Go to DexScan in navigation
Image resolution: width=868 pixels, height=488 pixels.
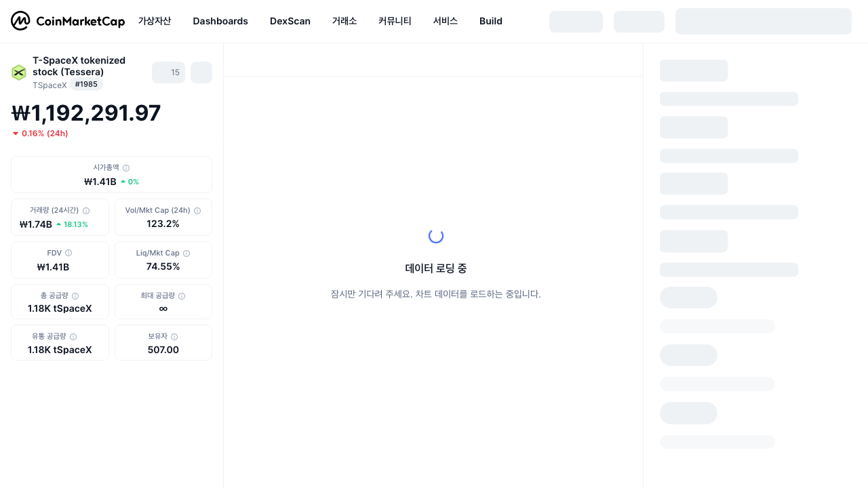[x=290, y=21]
